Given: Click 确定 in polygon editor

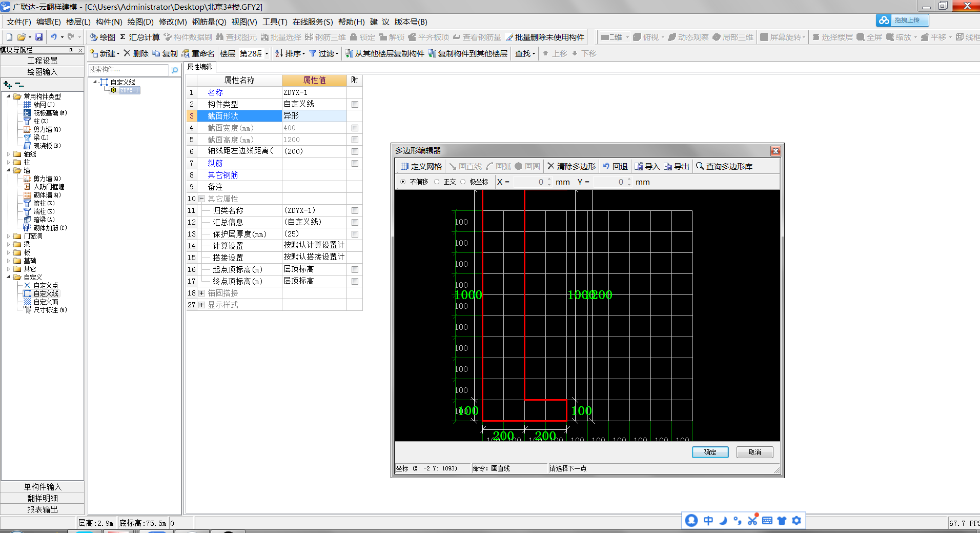Looking at the screenshot, I should coord(710,452).
